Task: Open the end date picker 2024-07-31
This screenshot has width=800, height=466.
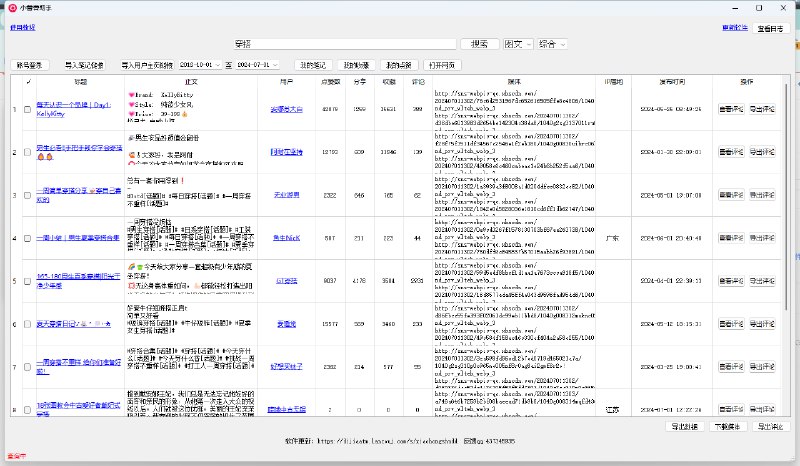Action: 257,65
